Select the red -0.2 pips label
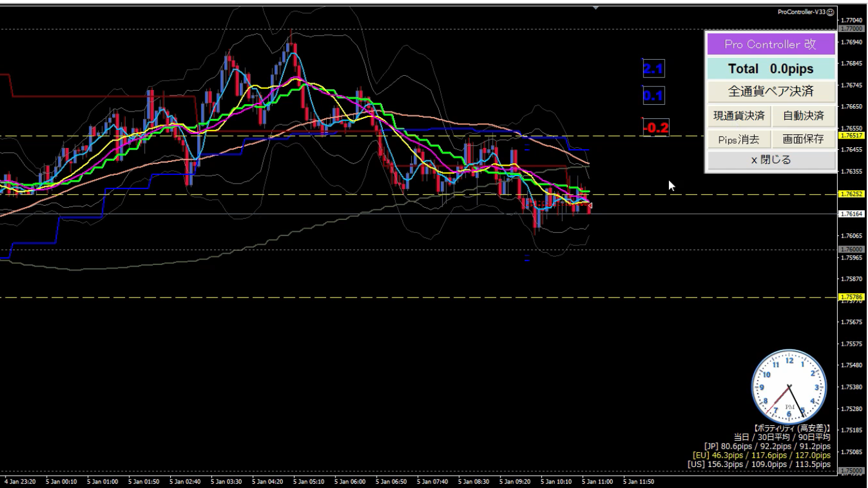Viewport: 868px width, 488px height. [656, 128]
